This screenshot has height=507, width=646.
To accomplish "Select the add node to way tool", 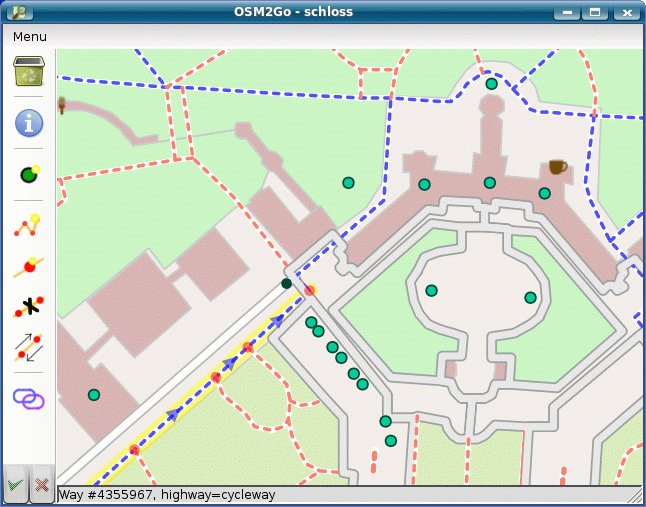I will [28, 266].
